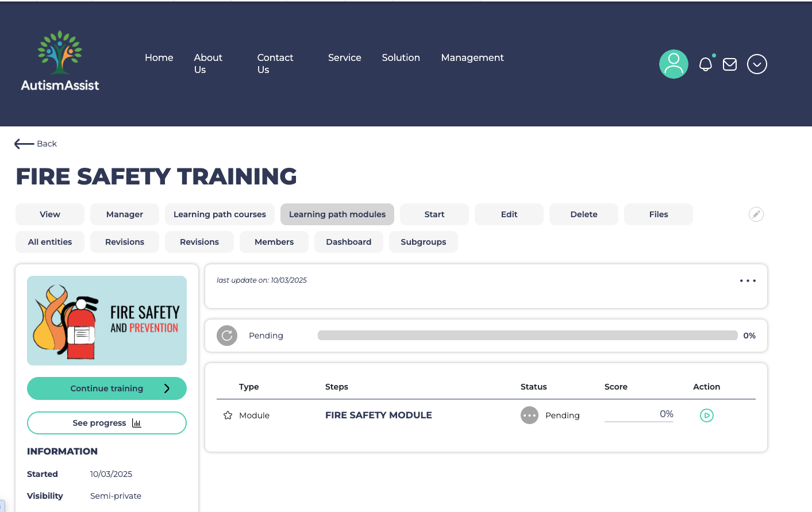
Task: Click the 0% progress bar
Action: [x=527, y=335]
